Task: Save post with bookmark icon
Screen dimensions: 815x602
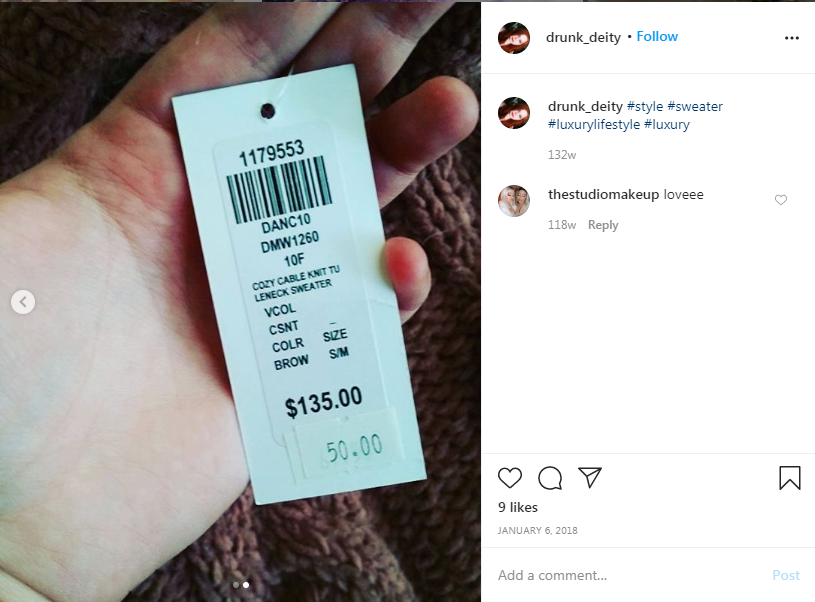Action: coord(790,478)
